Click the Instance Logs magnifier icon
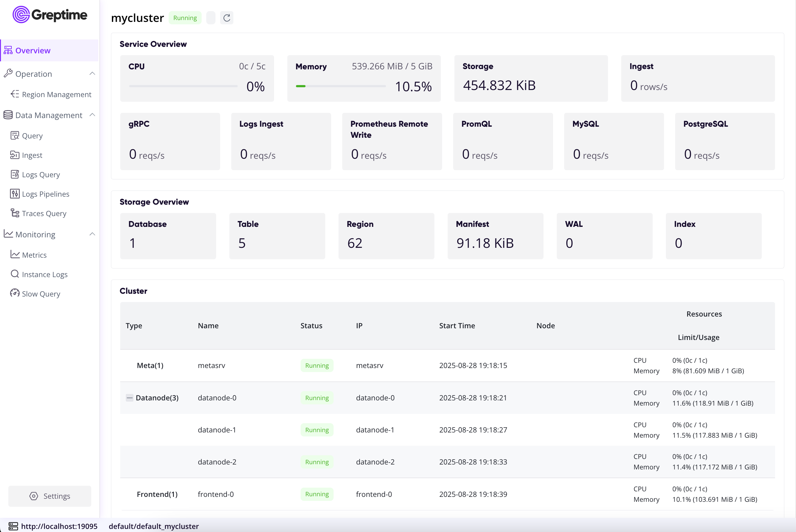The height and width of the screenshot is (532, 796). 14,274
